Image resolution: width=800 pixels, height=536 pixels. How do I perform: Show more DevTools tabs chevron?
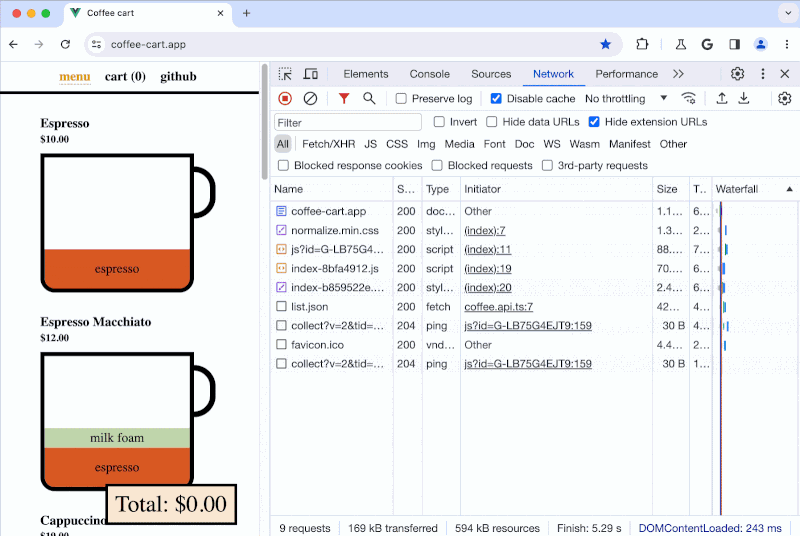(x=678, y=74)
